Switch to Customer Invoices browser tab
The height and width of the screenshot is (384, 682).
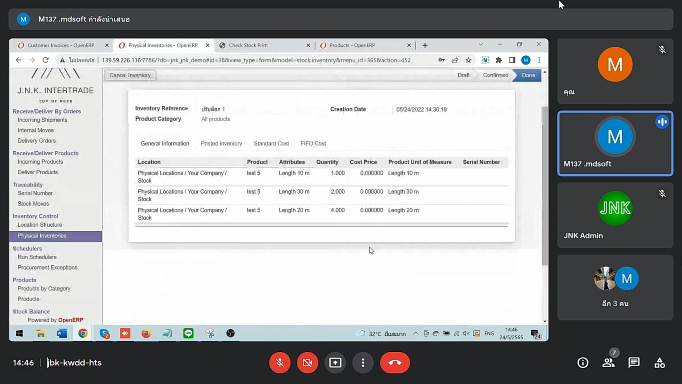[x=60, y=45]
